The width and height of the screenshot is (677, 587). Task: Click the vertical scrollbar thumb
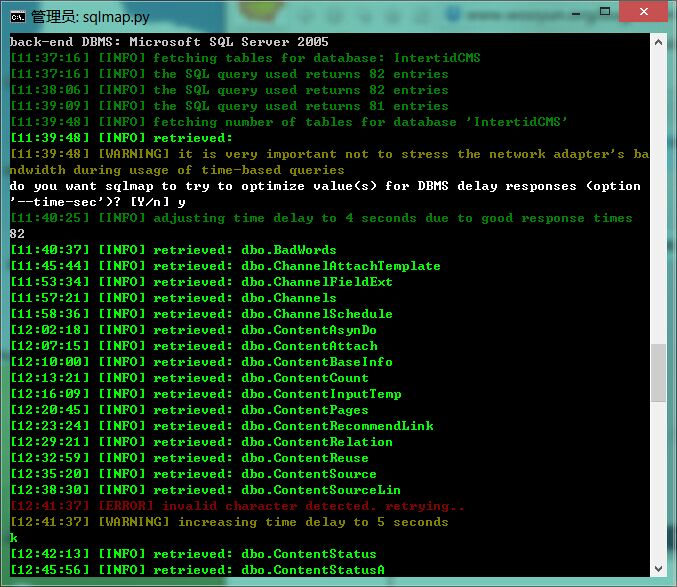coord(658,372)
